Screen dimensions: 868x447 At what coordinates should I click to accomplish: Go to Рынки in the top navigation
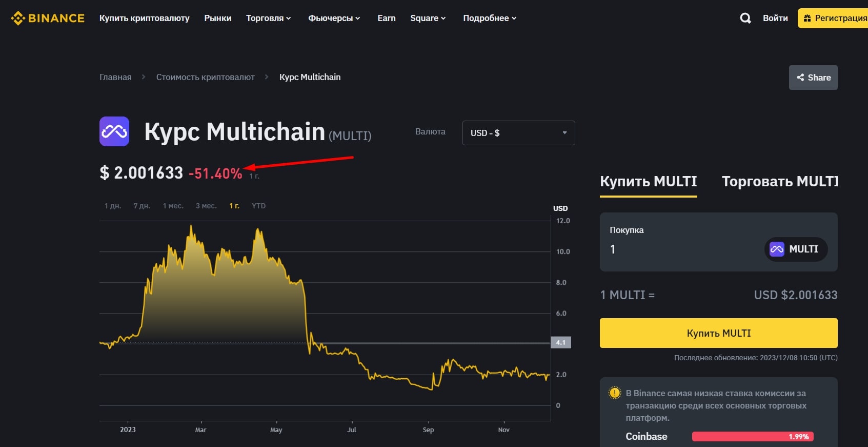[218, 18]
